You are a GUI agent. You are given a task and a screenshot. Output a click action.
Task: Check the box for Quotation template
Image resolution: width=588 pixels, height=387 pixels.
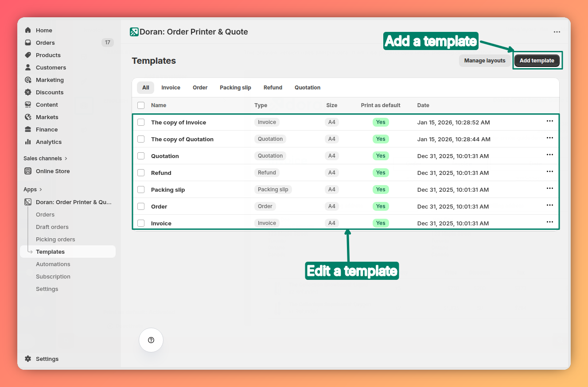[x=141, y=156]
